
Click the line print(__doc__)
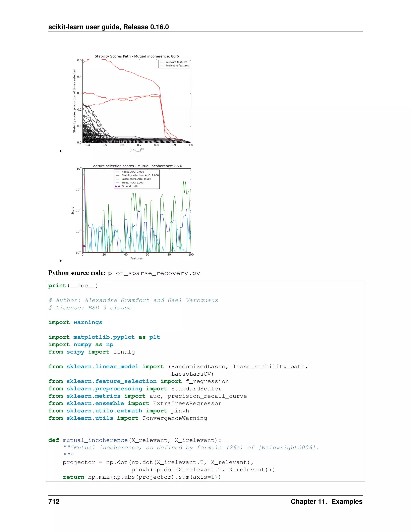73,286
